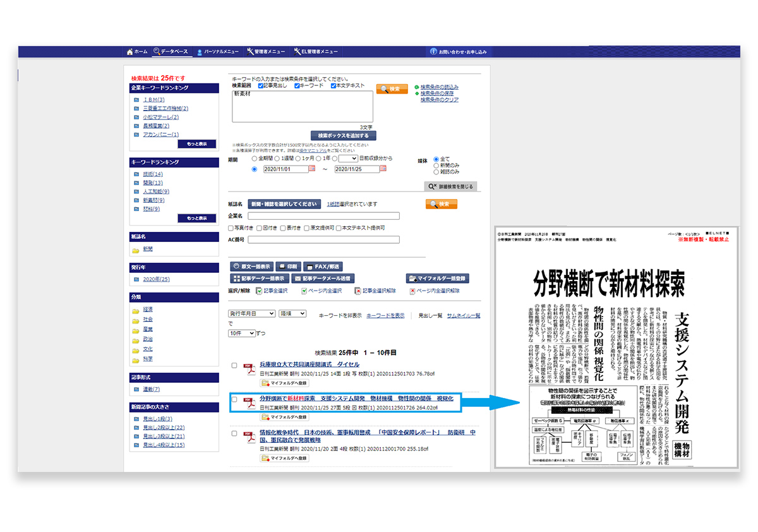The width and height of the screenshot is (758, 532).
Task: Click orange 検索 button beside keyword box
Action: [392, 89]
